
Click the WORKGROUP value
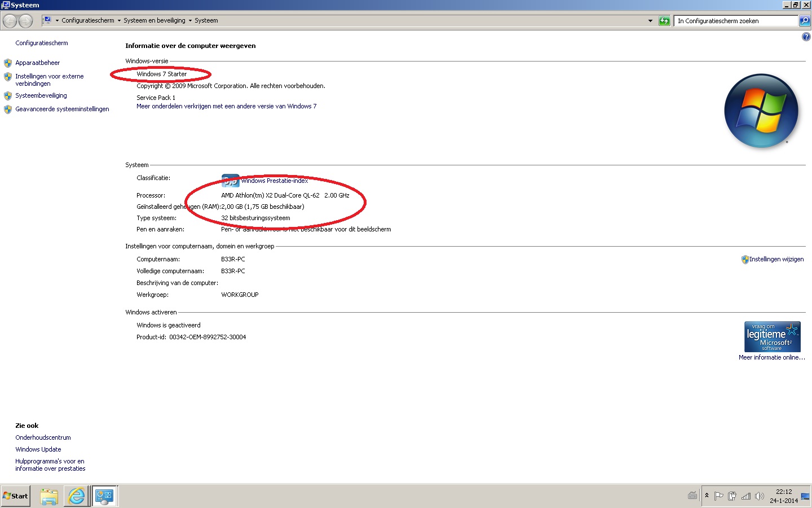pyautogui.click(x=240, y=295)
